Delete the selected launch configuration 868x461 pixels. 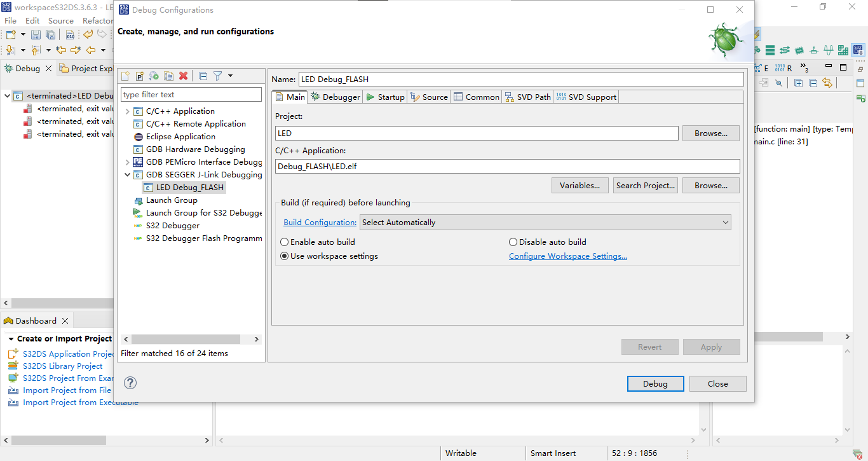coord(184,76)
